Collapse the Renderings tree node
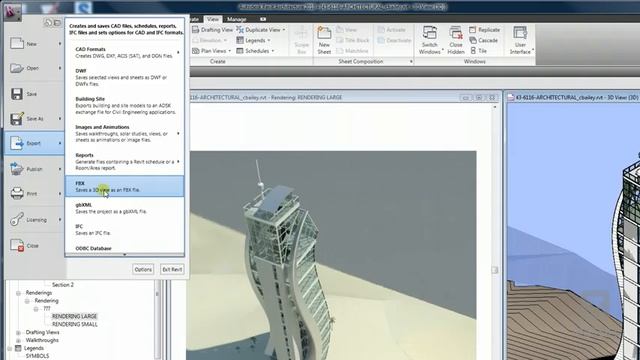Image resolution: width=640 pixels, height=360 pixels. [18, 293]
